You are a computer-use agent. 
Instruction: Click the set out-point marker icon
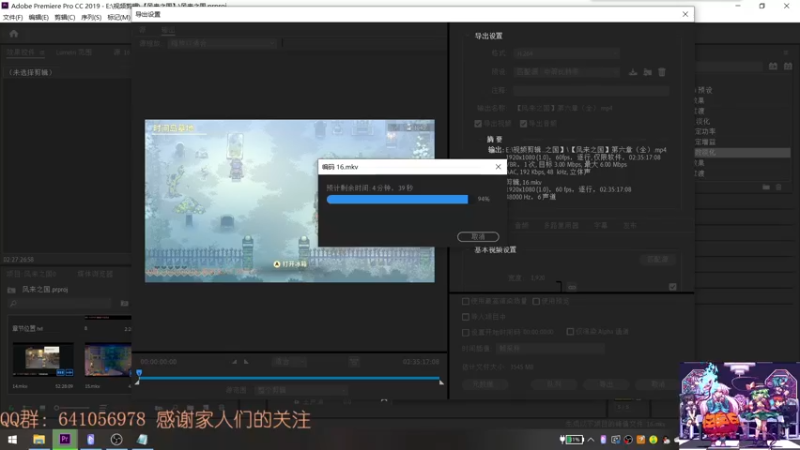click(x=246, y=362)
